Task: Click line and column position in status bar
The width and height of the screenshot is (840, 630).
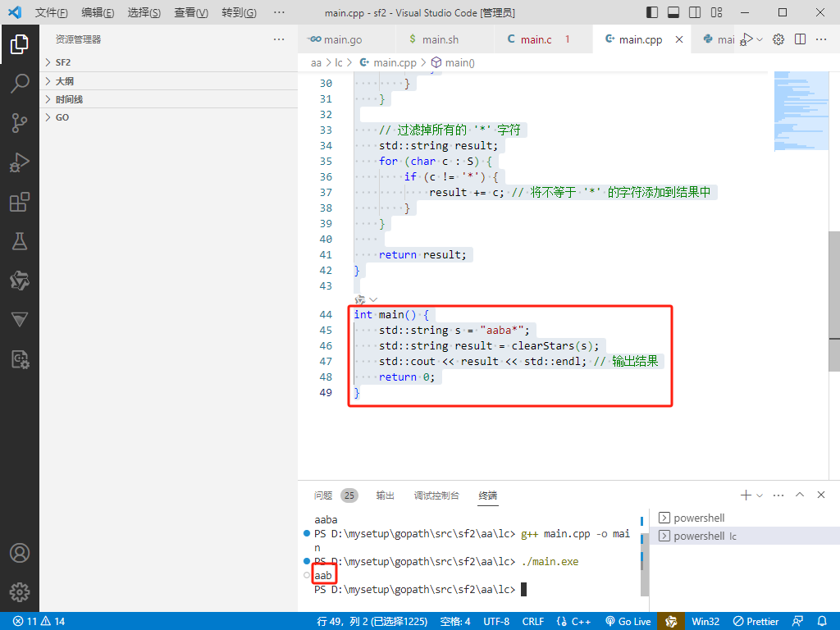Action: point(372,622)
